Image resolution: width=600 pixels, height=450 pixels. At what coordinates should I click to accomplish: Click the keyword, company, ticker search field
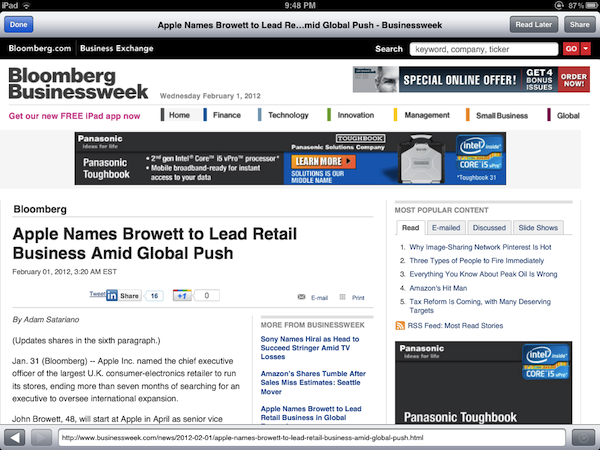[x=484, y=49]
